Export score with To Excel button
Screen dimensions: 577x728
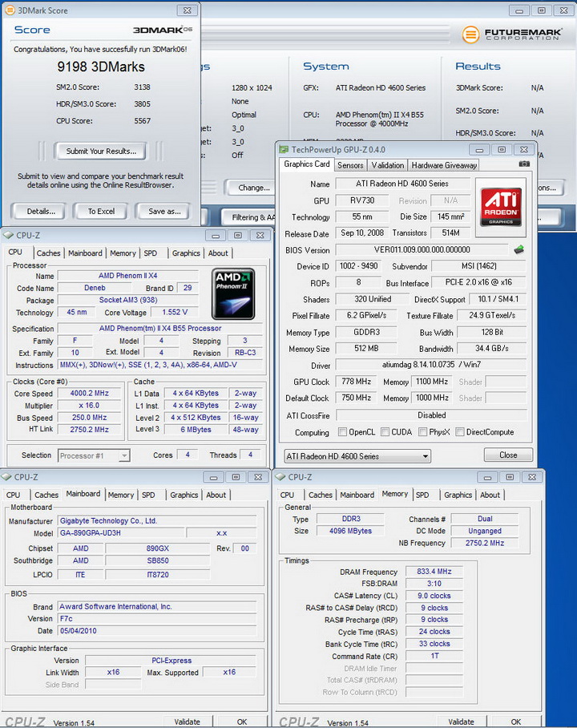(x=101, y=211)
